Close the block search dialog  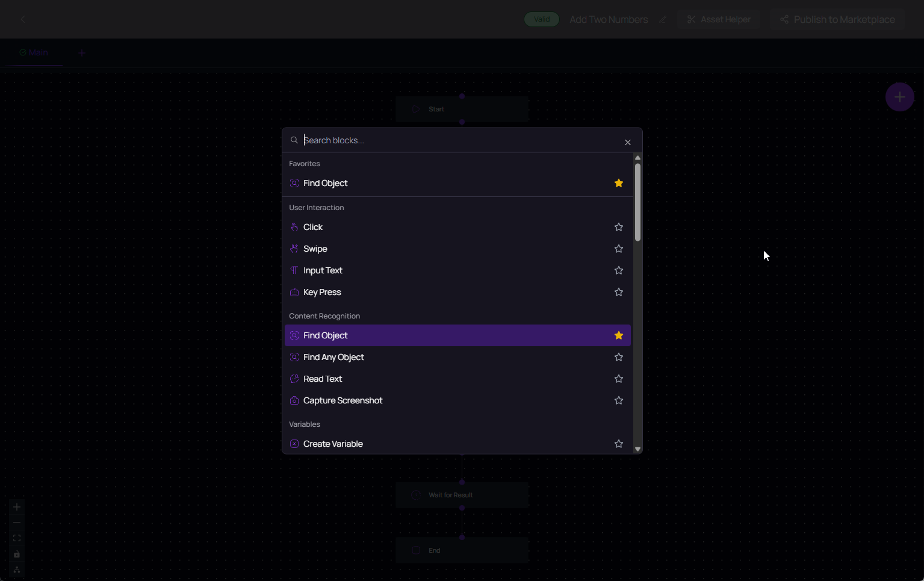tap(627, 142)
